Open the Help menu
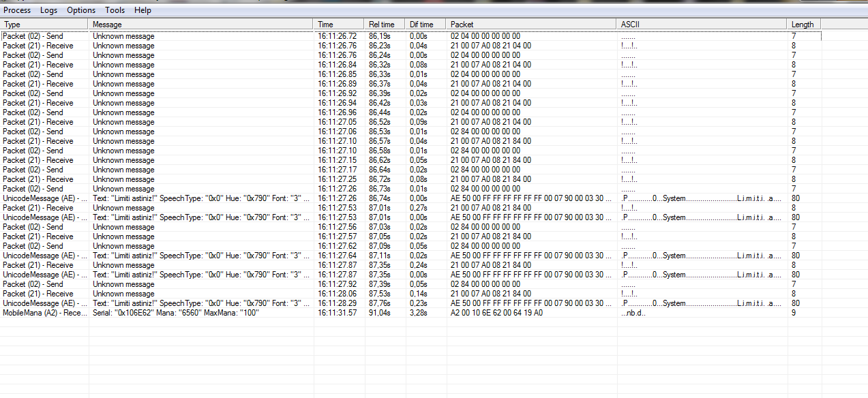This screenshot has width=868, height=398. 143,10
